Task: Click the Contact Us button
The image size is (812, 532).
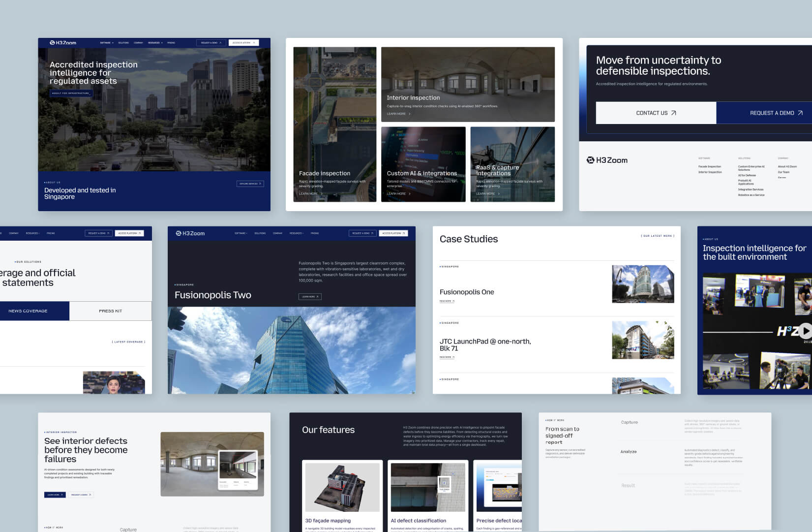Action: coord(656,113)
